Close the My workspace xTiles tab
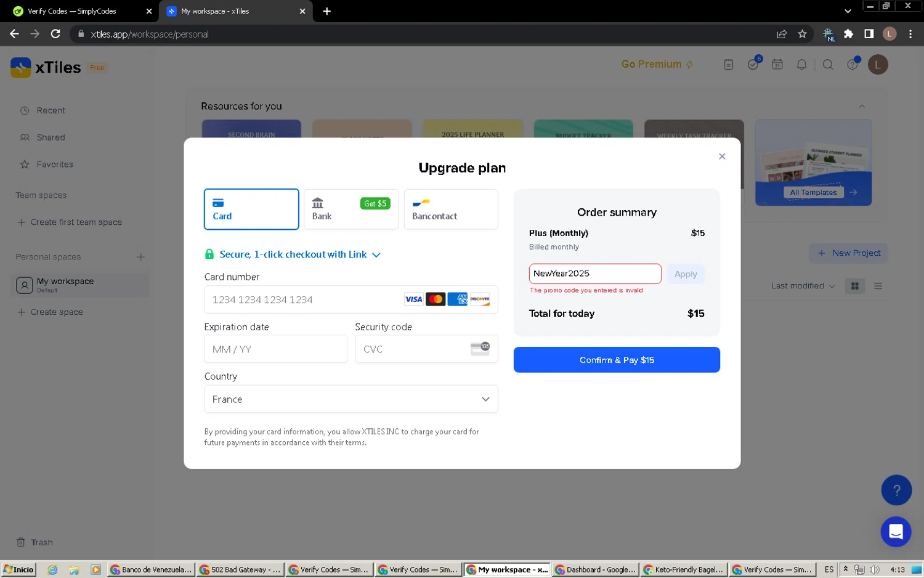Screen dimensions: 924x578 pyautogui.click(x=302, y=11)
